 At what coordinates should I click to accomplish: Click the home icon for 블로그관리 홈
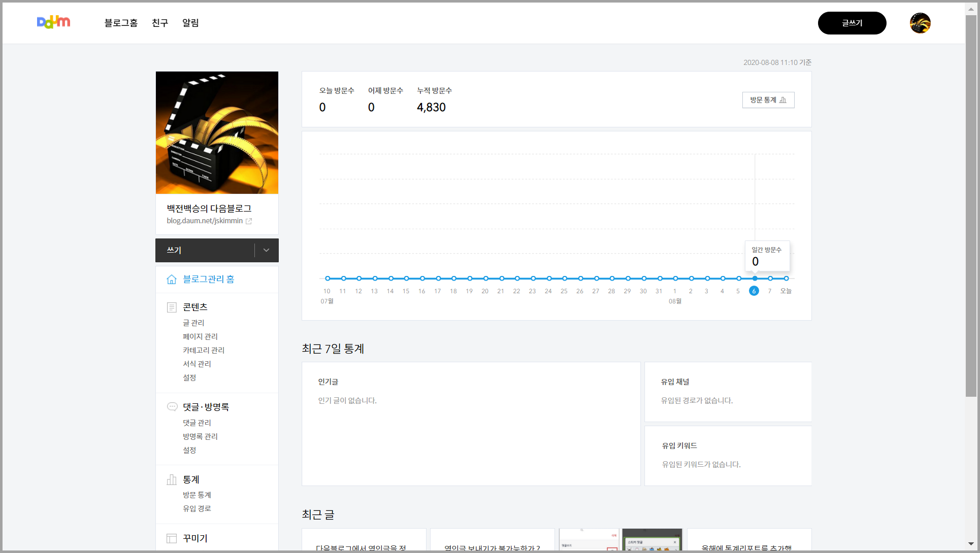(172, 280)
